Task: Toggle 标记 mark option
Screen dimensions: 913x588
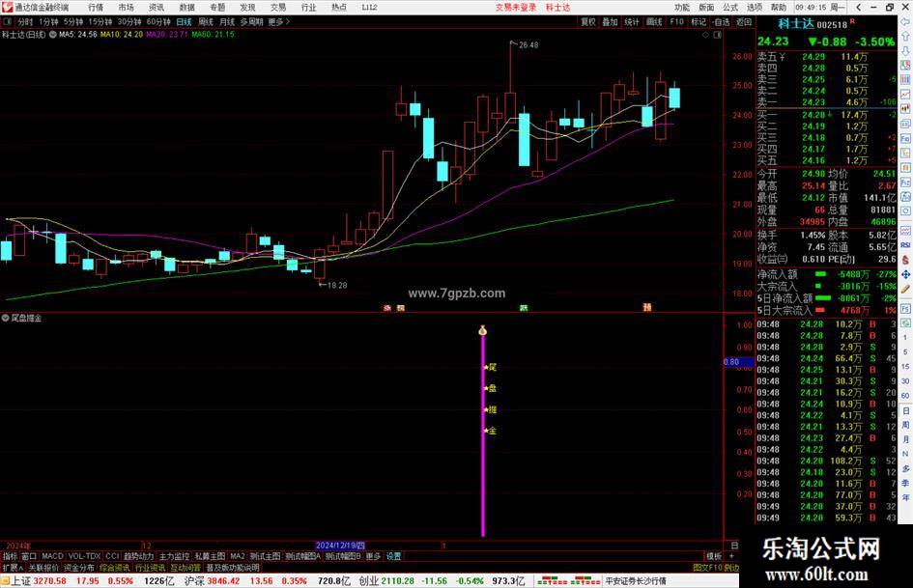Action: click(699, 22)
